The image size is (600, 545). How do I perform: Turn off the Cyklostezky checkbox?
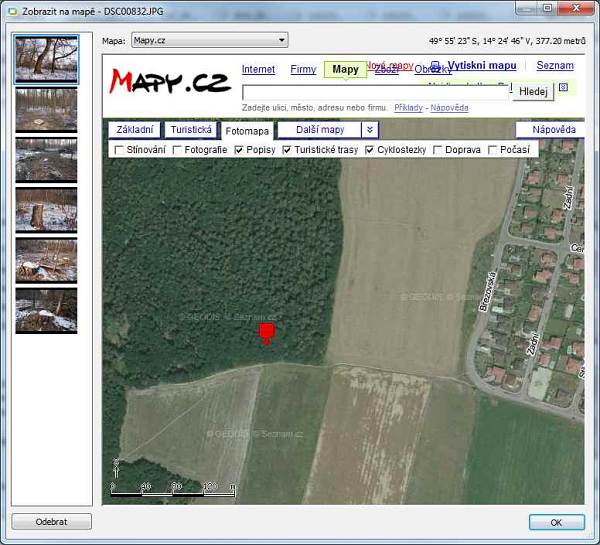point(370,150)
